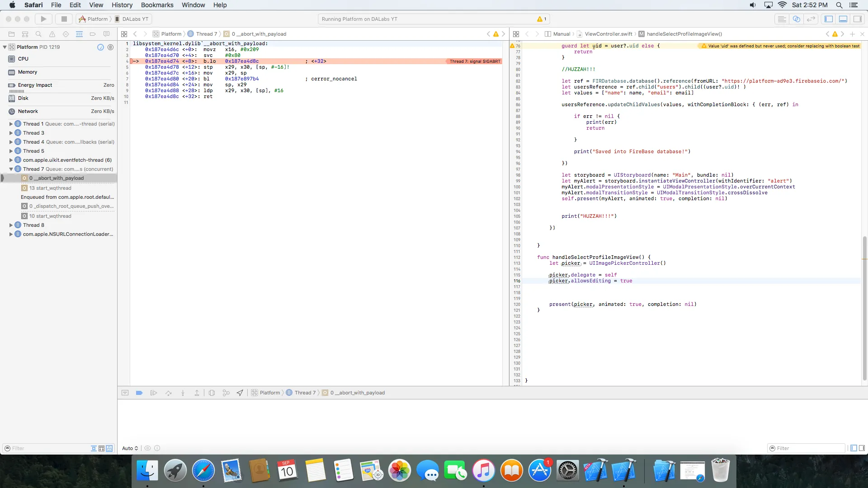Open the Bookmarks menu
This screenshot has width=868, height=488.
(x=157, y=5)
